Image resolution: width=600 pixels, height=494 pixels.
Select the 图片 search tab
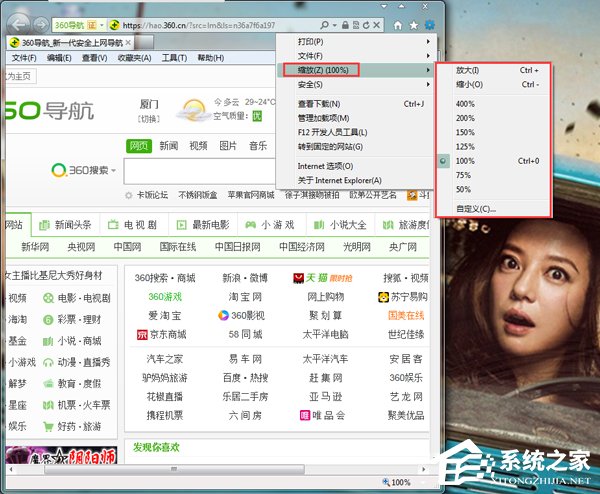tap(228, 146)
